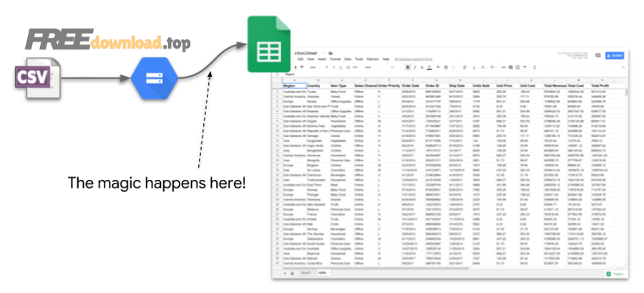Viewport: 644px width, 293px height.
Task: Select the Order Date header cell
Action: coord(413,85)
